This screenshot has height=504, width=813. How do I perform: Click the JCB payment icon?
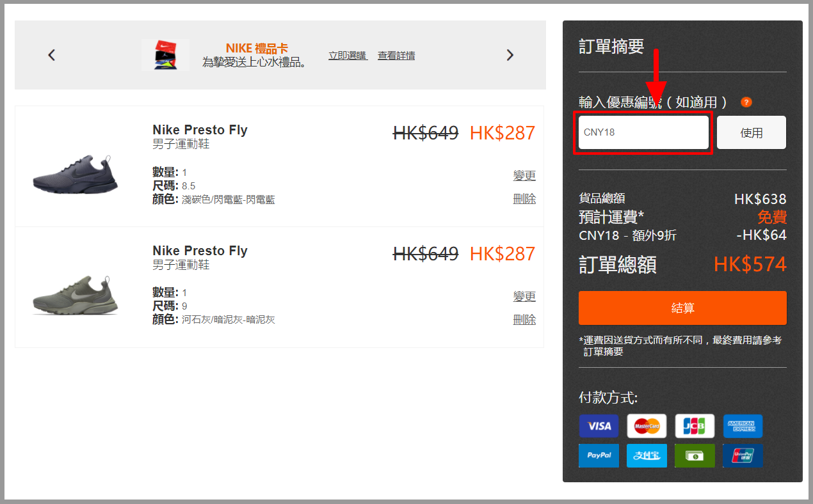point(695,426)
